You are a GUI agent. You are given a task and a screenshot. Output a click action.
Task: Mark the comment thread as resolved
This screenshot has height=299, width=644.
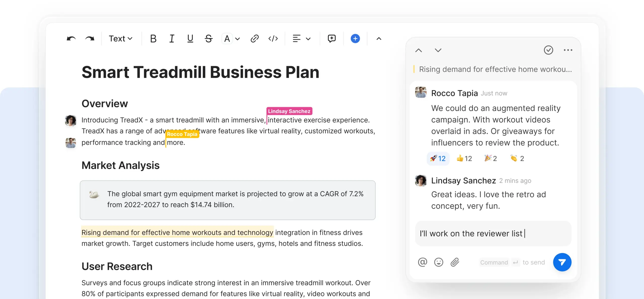[x=548, y=50]
